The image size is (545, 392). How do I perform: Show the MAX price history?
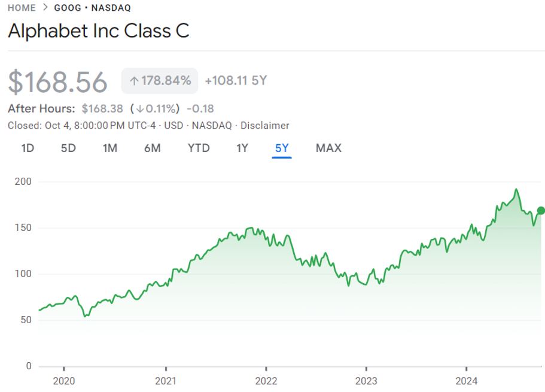tap(328, 148)
